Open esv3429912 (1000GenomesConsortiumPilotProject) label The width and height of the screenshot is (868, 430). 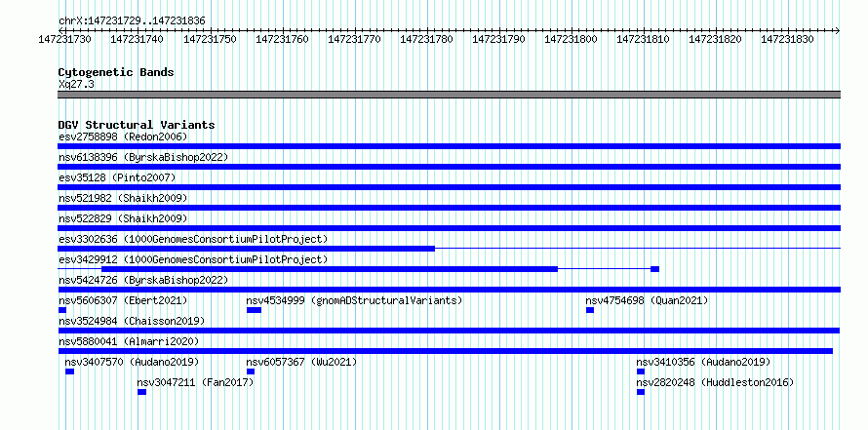pos(193,259)
